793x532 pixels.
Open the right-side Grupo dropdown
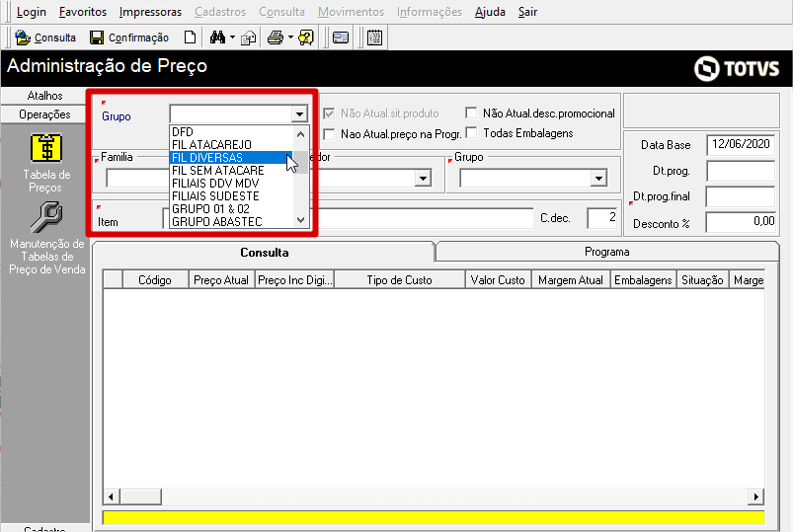[598, 178]
